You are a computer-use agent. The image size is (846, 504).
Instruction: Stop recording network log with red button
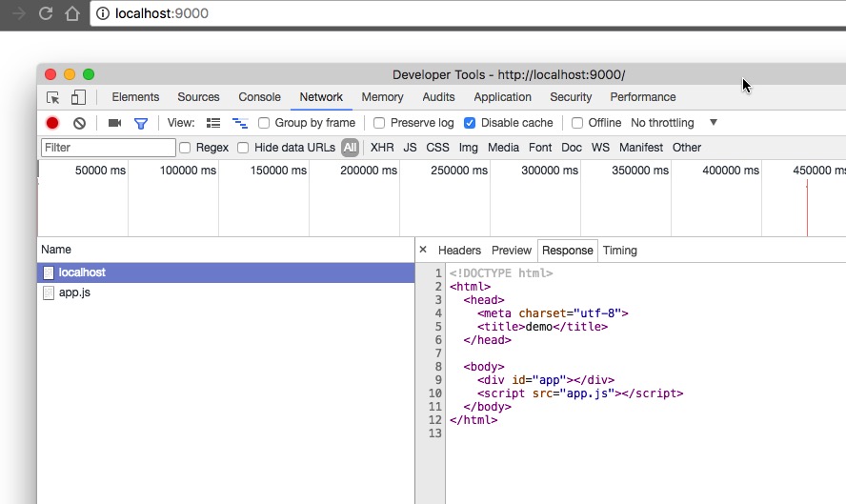52,123
